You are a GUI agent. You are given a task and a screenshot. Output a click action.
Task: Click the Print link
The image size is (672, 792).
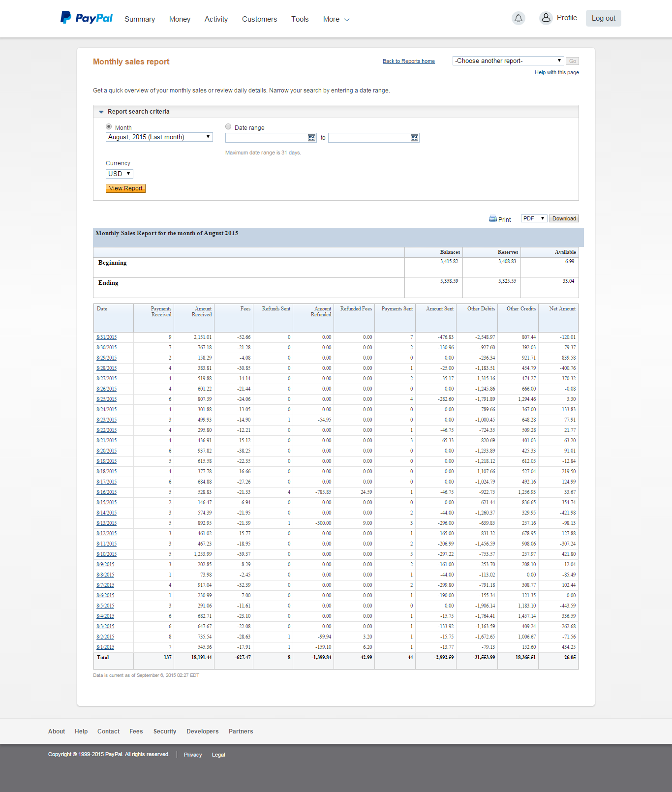point(504,220)
